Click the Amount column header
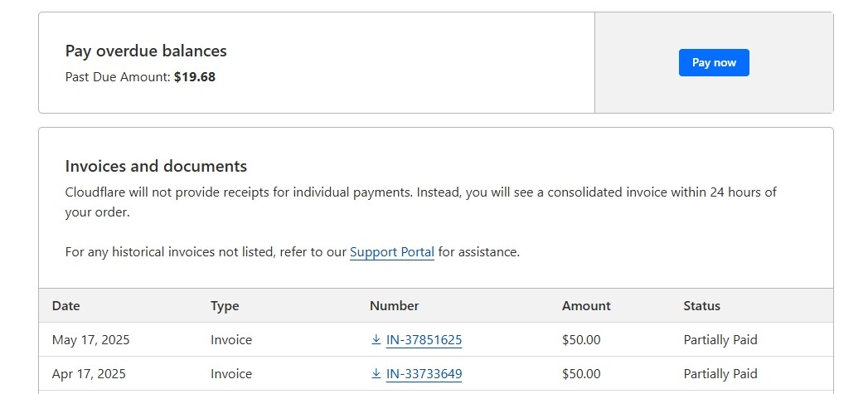Image resolution: width=868 pixels, height=394 pixels. click(586, 306)
